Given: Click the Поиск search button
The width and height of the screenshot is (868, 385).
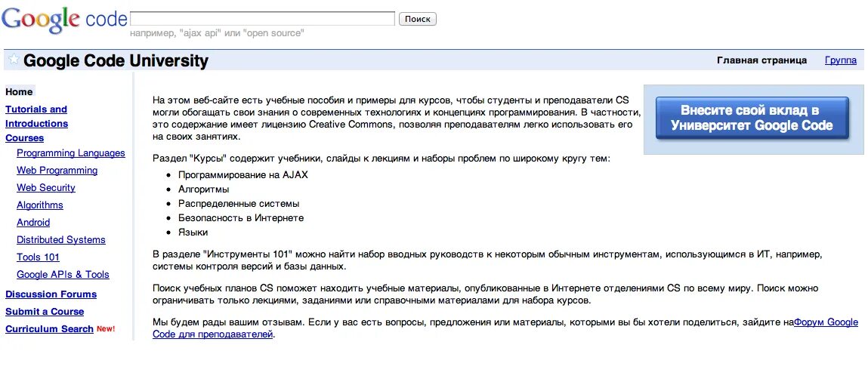Looking at the screenshot, I should pyautogui.click(x=418, y=19).
